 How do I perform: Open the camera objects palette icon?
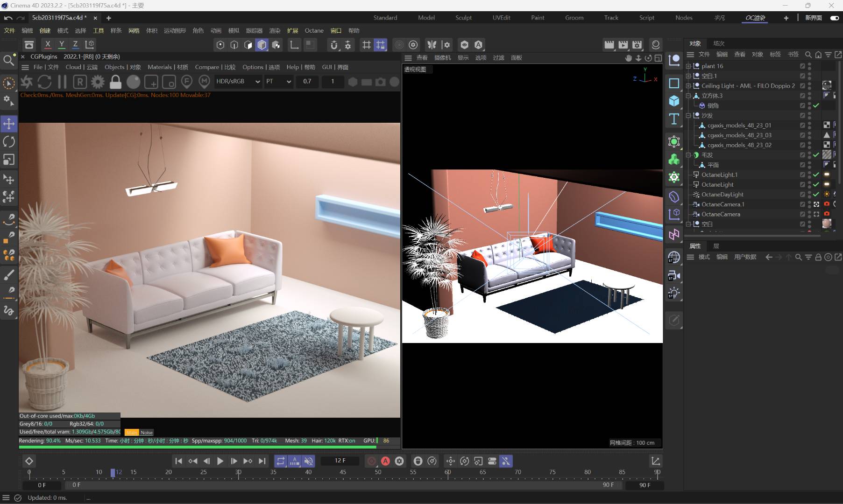[x=674, y=276]
